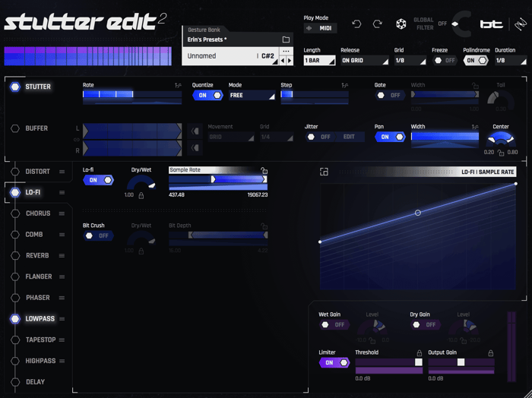Click the Sample Rate lock icon

pyautogui.click(x=264, y=170)
